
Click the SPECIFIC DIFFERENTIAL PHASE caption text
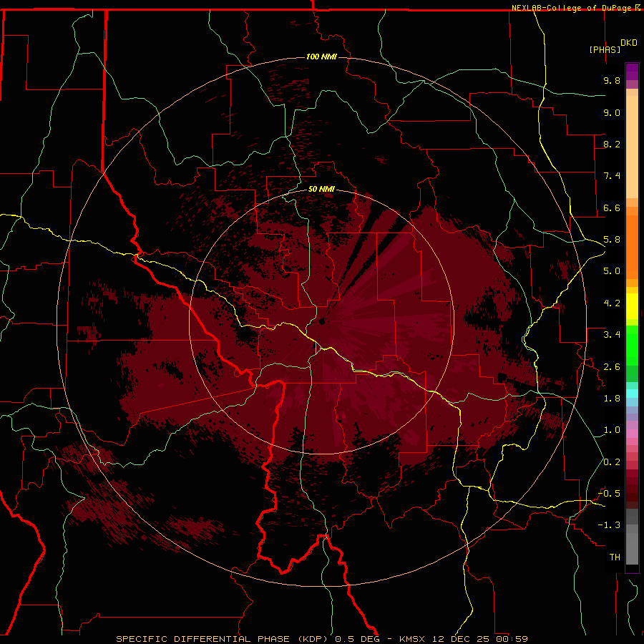click(x=204, y=639)
